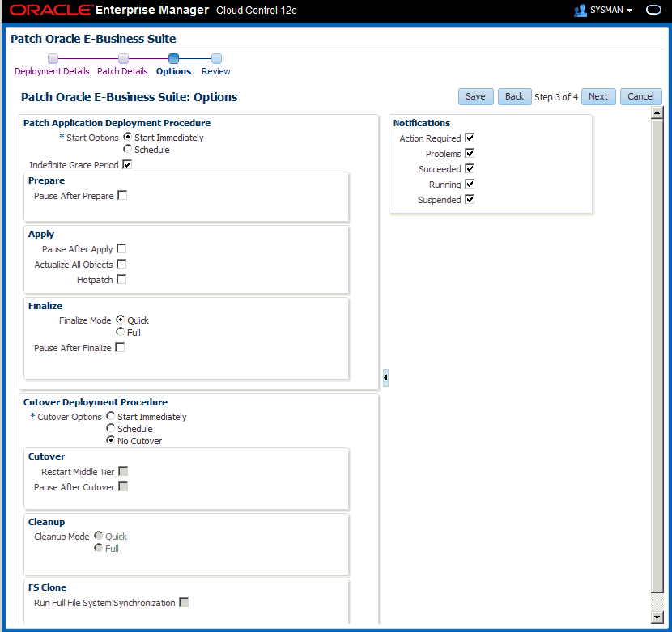Click the Oracle accessibility oval icon
Viewport: 672px width, 632px height.
(653, 10)
